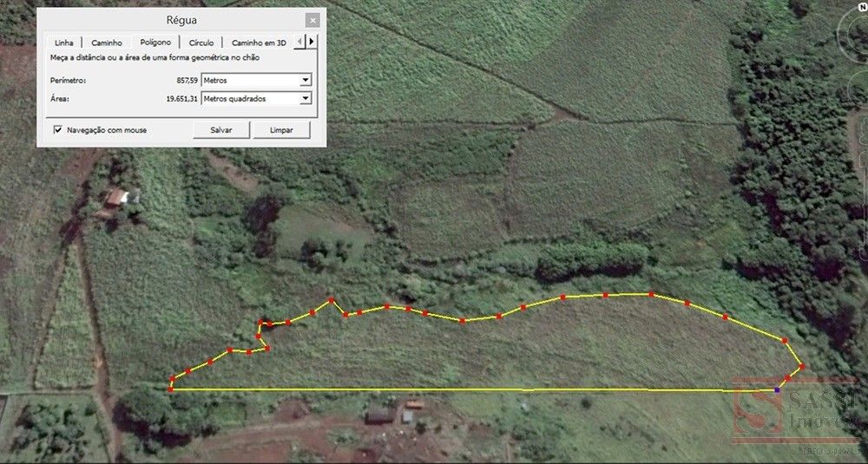Click the area value 19.651,31

(x=181, y=99)
